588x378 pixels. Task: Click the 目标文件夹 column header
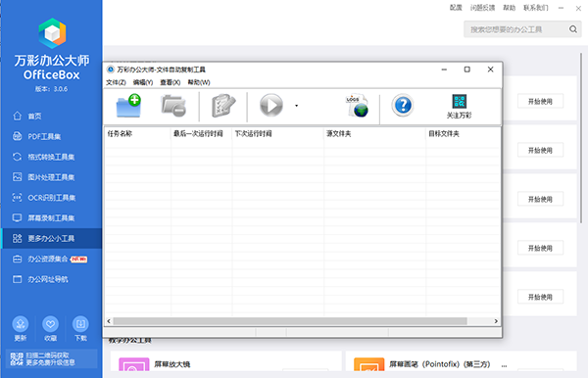coord(464,134)
